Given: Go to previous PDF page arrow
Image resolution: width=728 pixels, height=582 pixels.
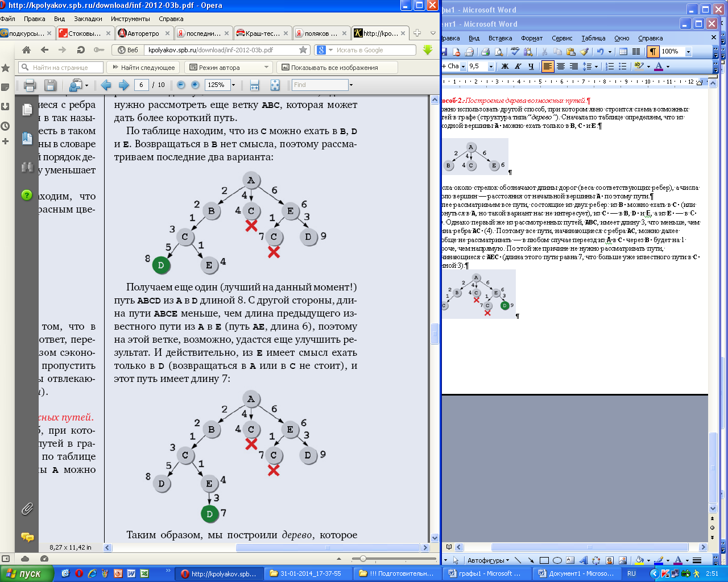Looking at the screenshot, I should pos(106,85).
